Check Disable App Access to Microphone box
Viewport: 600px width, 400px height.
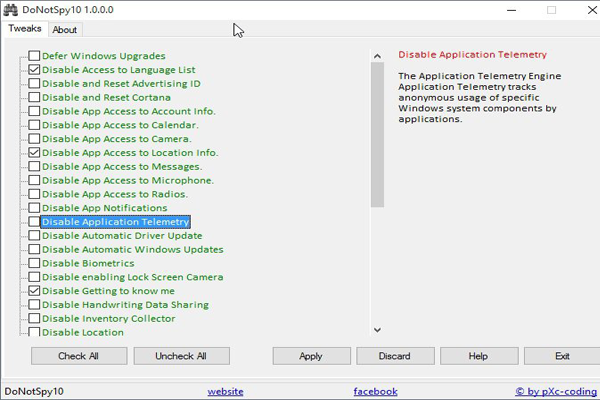(34, 180)
